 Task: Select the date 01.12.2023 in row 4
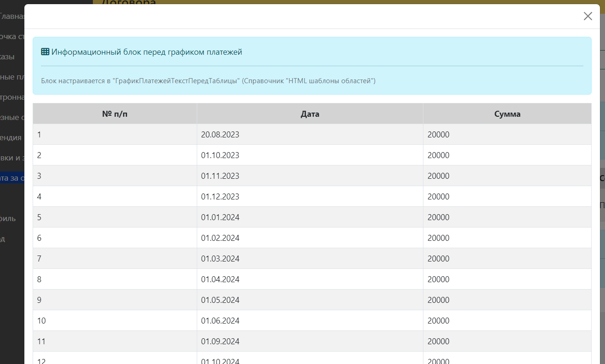coord(220,197)
